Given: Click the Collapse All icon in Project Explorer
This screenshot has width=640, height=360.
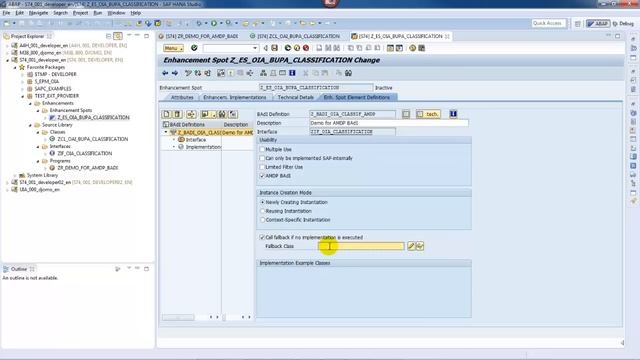Looking at the screenshot, I should [x=108, y=36].
